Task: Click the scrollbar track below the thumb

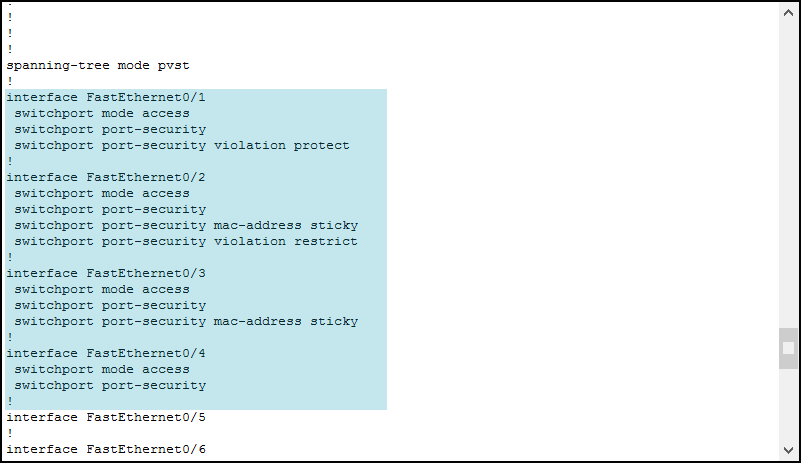Action: tap(788, 405)
